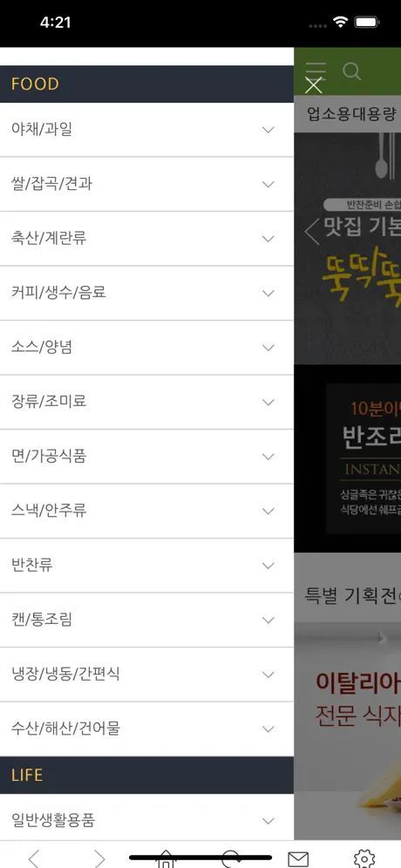Open the home icon in bottom bar

coord(166,859)
